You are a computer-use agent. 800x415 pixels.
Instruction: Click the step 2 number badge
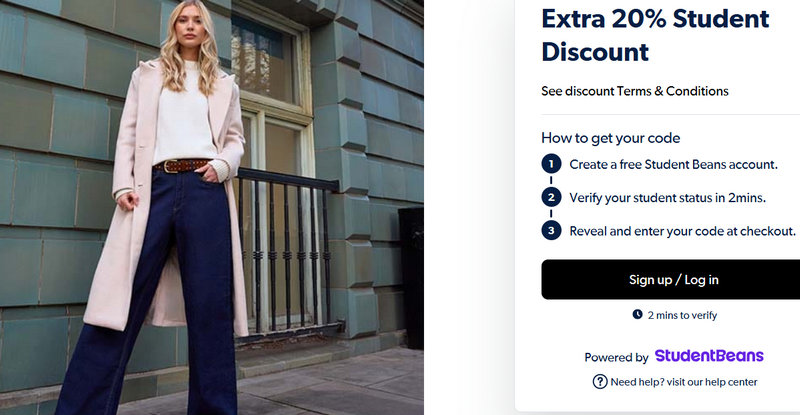tap(551, 197)
